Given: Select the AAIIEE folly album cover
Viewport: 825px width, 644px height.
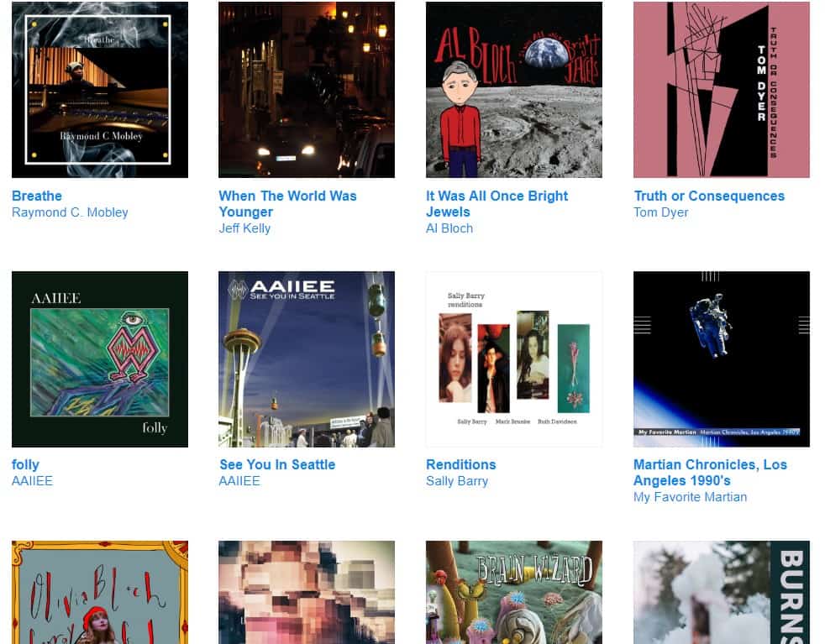Looking at the screenshot, I should pyautogui.click(x=100, y=359).
